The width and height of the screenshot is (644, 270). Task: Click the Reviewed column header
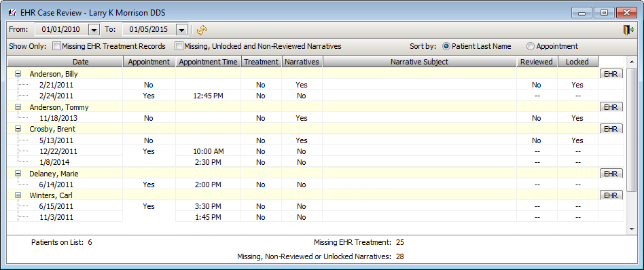coord(537,62)
